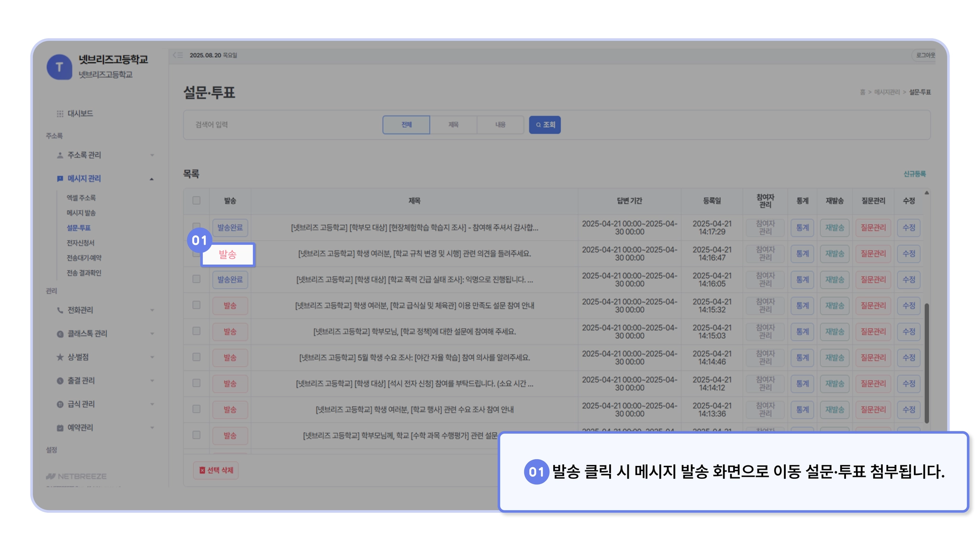980x551 pixels.
Task: Toggle the select-all header checkbox
Action: [196, 201]
